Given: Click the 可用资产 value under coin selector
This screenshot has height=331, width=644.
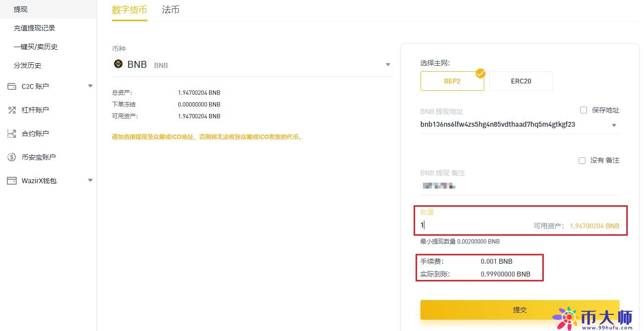Looking at the screenshot, I should point(199,116).
